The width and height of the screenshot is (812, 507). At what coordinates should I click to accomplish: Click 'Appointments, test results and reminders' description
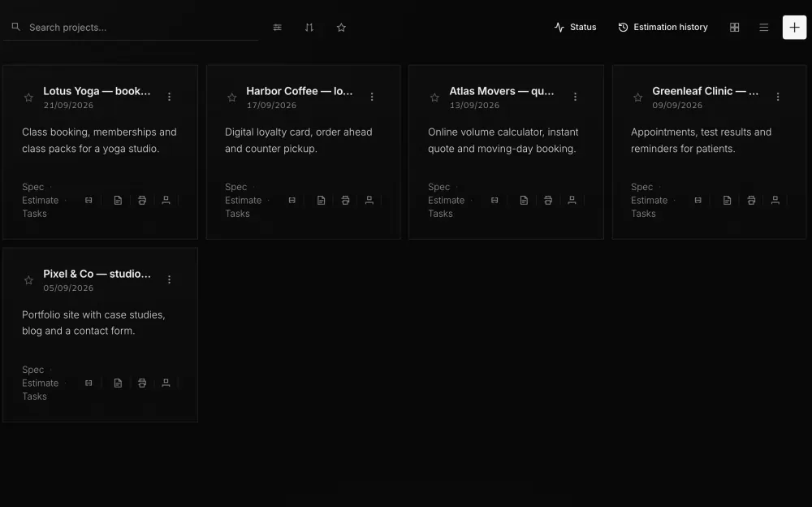pos(702,140)
